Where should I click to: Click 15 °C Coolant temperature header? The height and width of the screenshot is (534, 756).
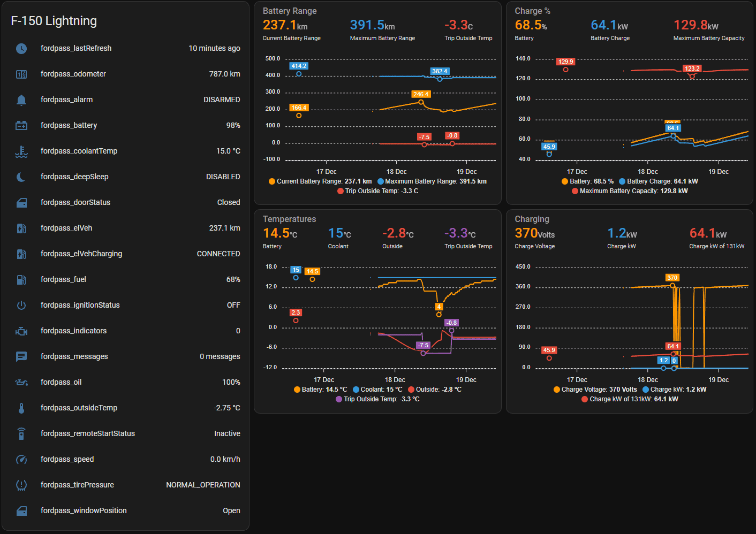point(340,233)
